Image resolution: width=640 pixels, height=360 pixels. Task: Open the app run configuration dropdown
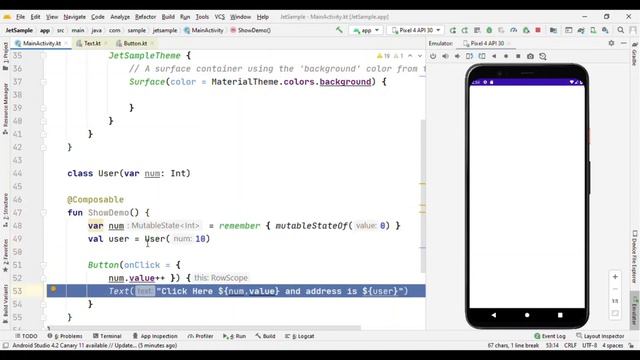[x=366, y=30]
